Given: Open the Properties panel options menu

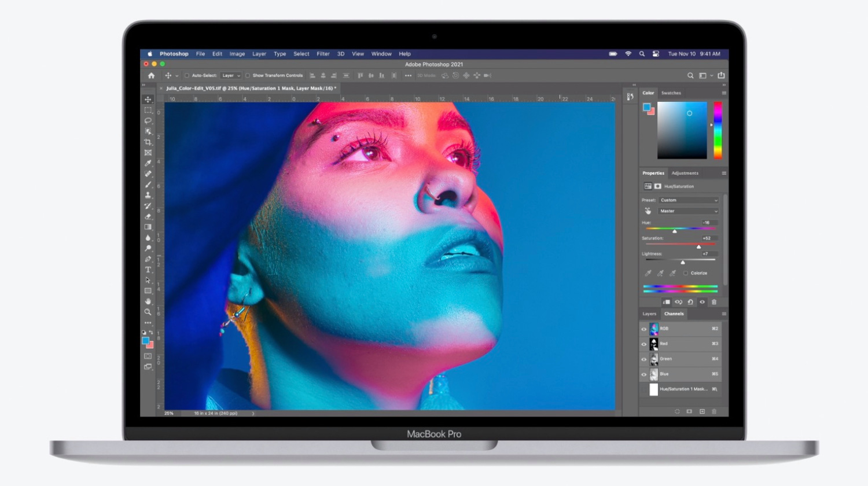Looking at the screenshot, I should point(724,174).
